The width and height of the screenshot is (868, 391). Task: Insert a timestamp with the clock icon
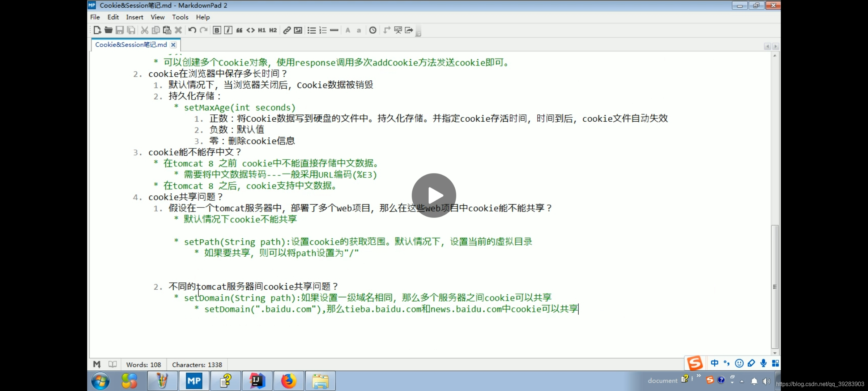373,30
